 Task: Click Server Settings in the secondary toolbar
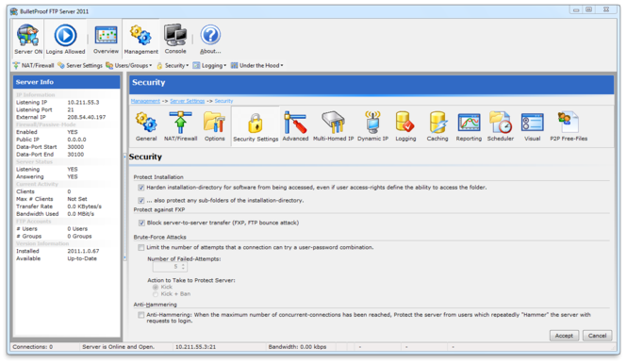tap(80, 66)
